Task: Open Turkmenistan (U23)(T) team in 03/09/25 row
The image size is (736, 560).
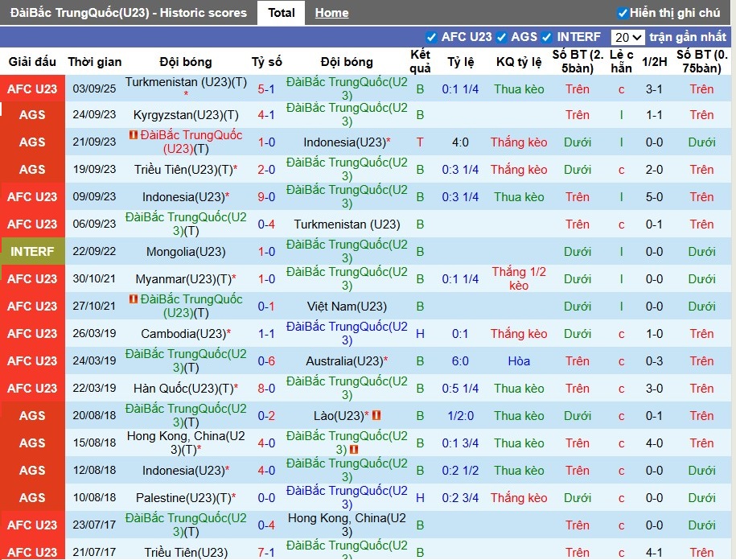Action: tap(186, 82)
